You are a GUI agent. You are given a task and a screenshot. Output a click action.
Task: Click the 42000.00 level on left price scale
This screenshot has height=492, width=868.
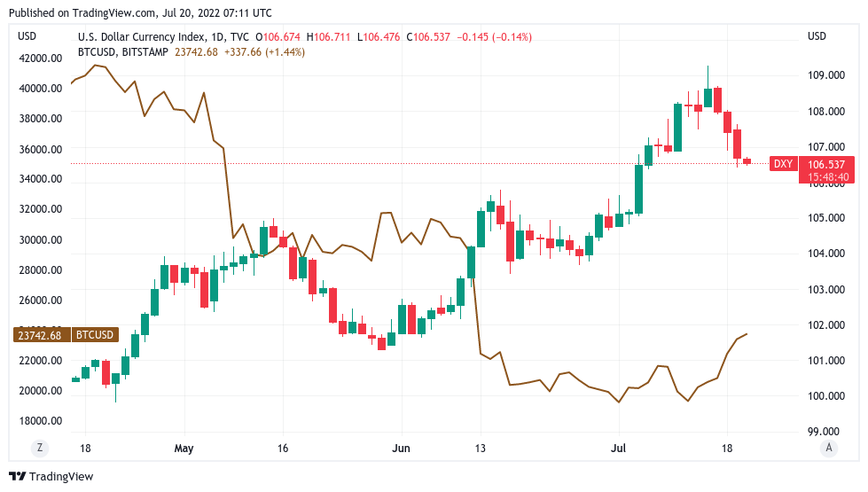click(41, 59)
